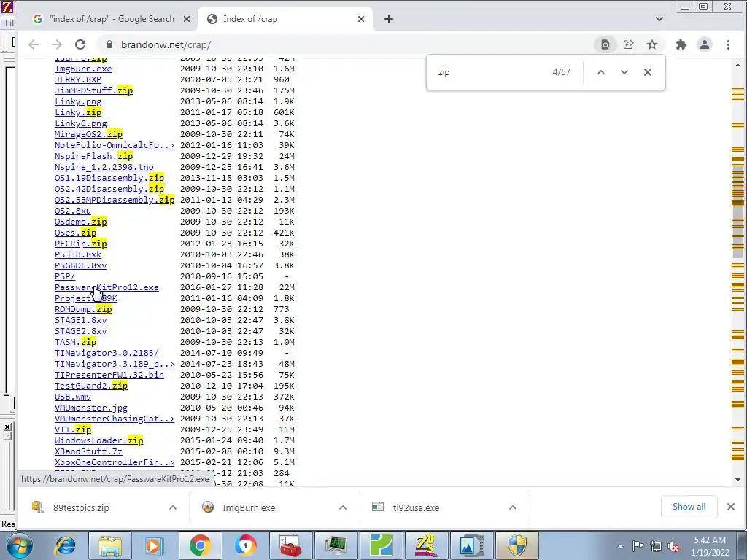Open the search-in-page toolbar icon

(x=605, y=44)
